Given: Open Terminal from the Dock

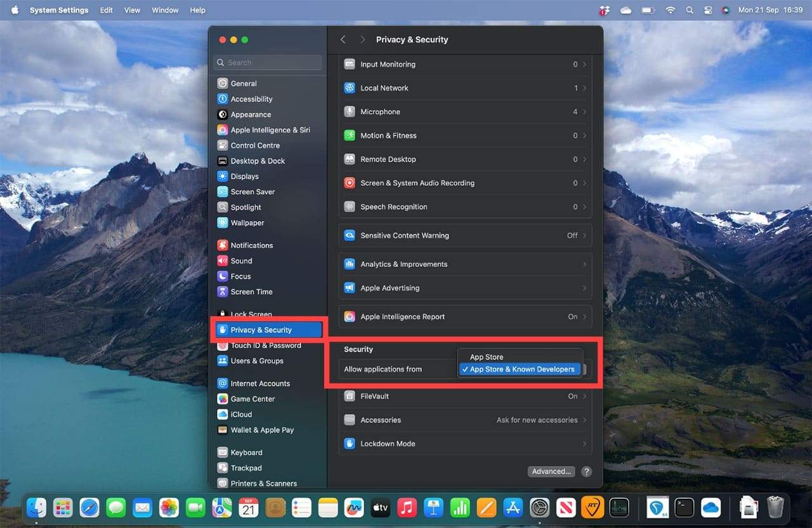Looking at the screenshot, I should pos(684,508).
